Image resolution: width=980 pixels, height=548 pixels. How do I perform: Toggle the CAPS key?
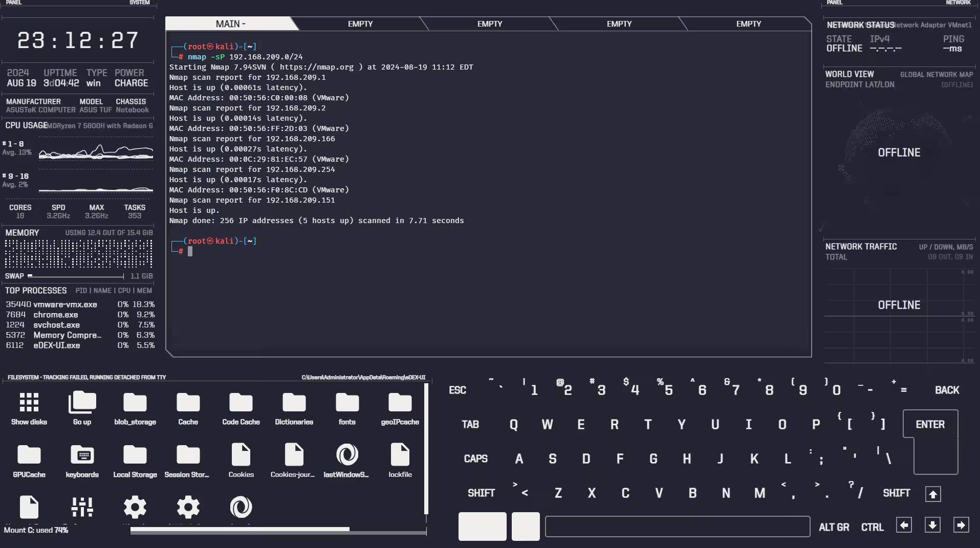click(x=475, y=459)
